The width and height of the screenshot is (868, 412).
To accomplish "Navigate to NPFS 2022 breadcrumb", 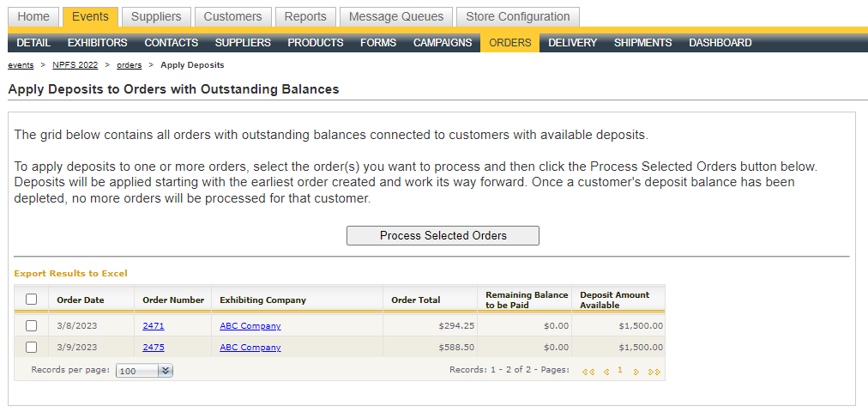I will click(75, 65).
